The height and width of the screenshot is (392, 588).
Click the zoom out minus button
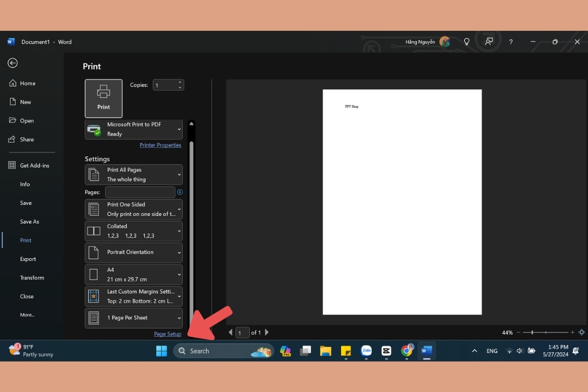pos(518,332)
